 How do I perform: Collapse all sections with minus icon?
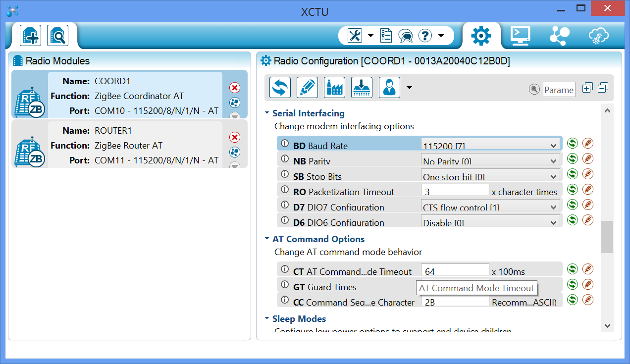tap(603, 88)
